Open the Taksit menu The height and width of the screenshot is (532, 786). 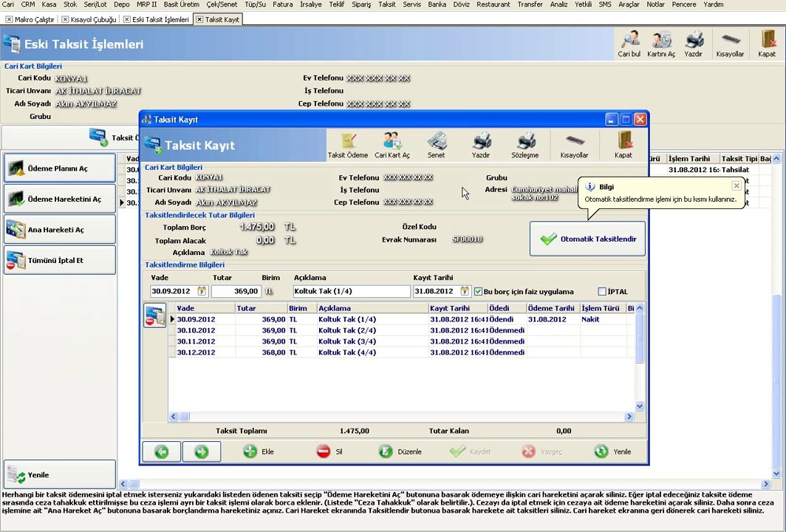click(387, 4)
